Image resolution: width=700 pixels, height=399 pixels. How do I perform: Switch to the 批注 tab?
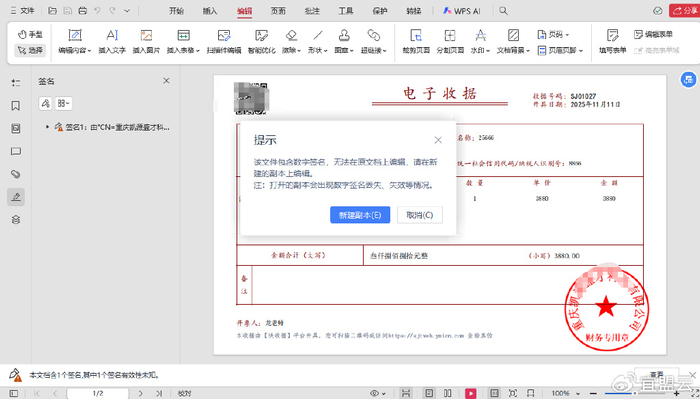312,11
